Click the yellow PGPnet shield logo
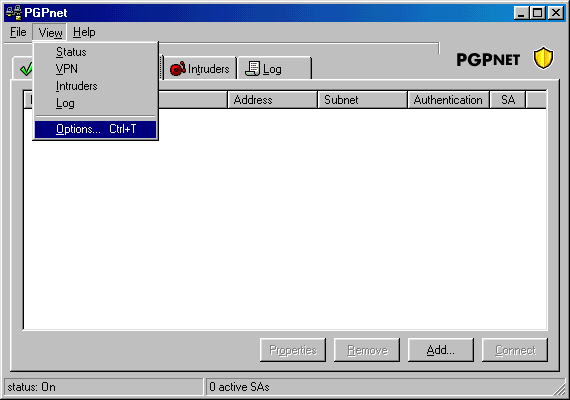The height and width of the screenshot is (400, 570). (x=543, y=58)
